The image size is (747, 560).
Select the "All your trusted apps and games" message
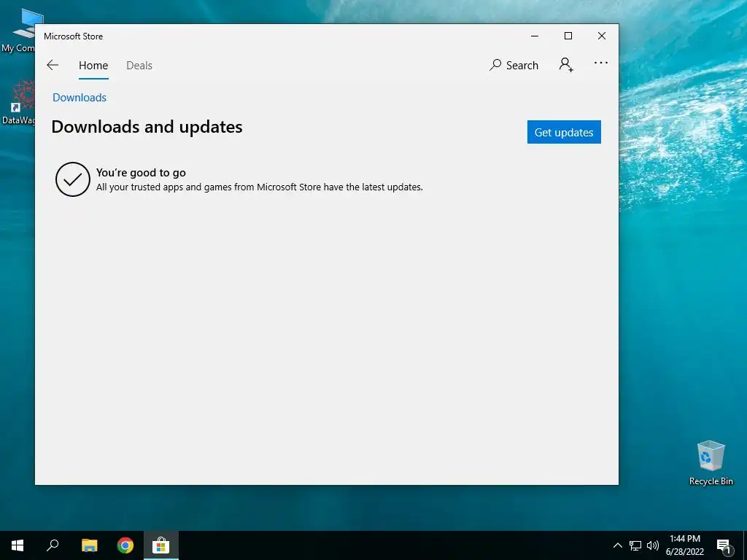pyautogui.click(x=259, y=187)
